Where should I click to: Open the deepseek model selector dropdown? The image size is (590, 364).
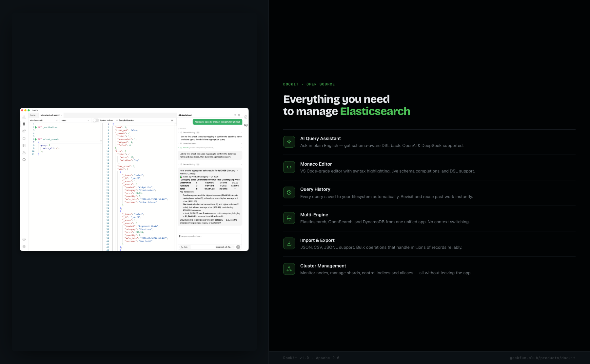point(225,247)
